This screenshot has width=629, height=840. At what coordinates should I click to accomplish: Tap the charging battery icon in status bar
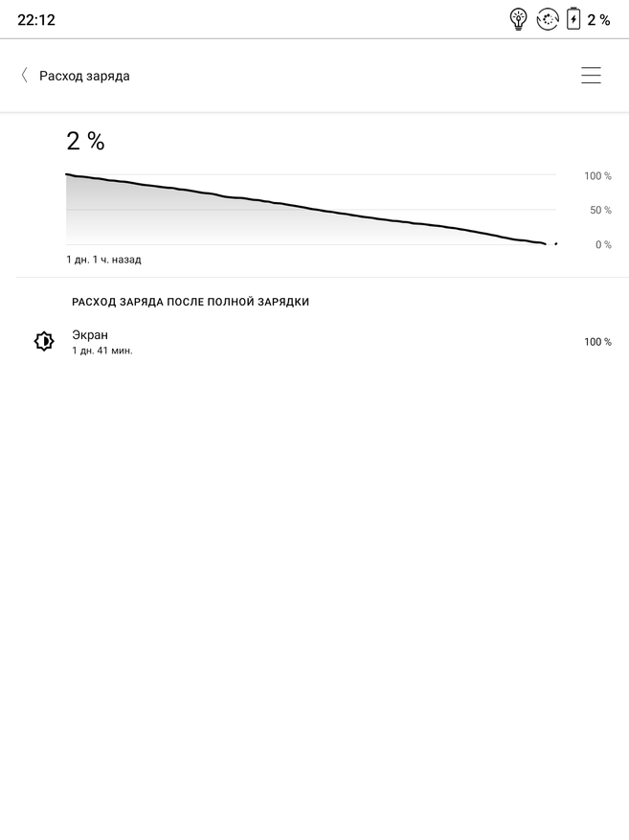coord(573,19)
